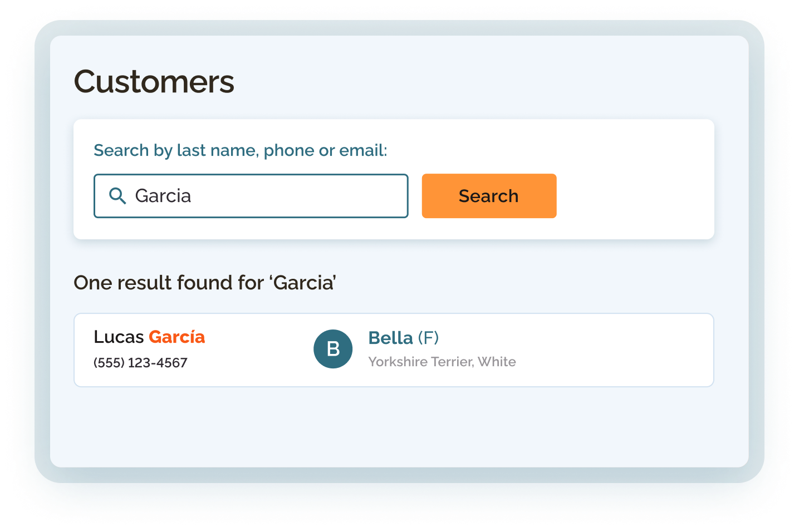Click the quoted 'Garcia' term in results summary

(303, 283)
